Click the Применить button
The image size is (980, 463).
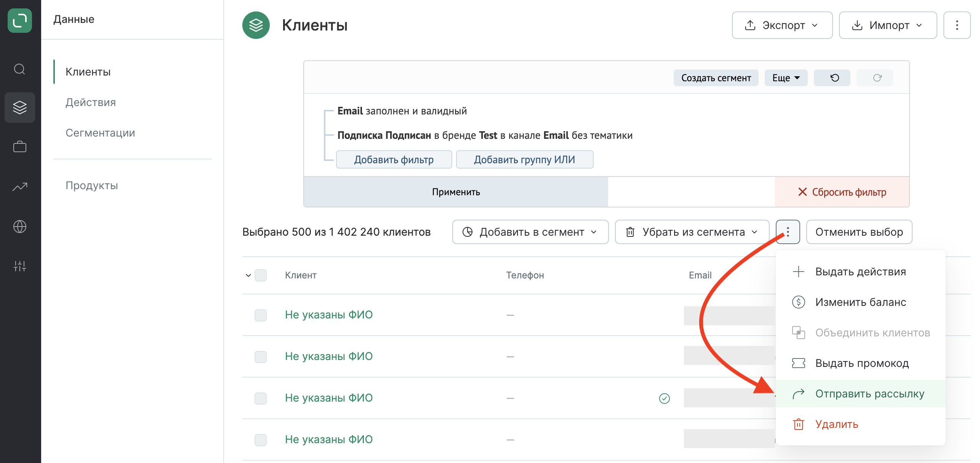[456, 192]
